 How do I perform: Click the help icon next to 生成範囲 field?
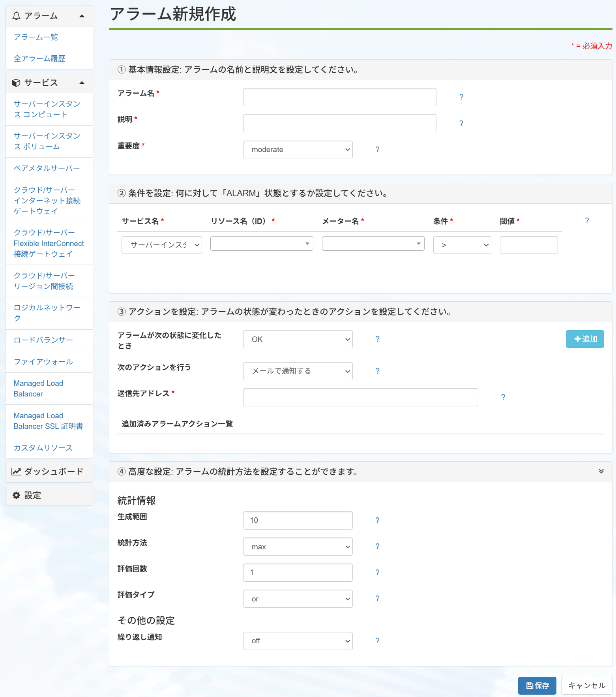tap(377, 520)
